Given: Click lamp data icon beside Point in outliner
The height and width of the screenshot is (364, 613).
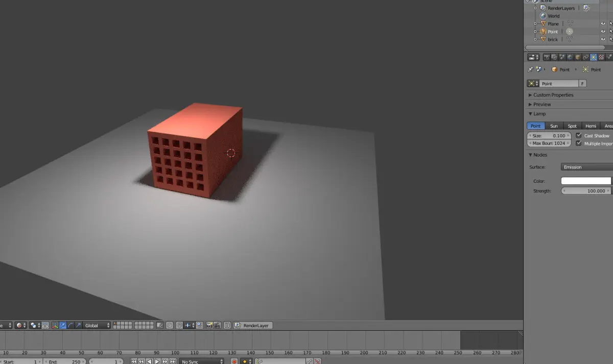Looking at the screenshot, I should click(x=570, y=31).
